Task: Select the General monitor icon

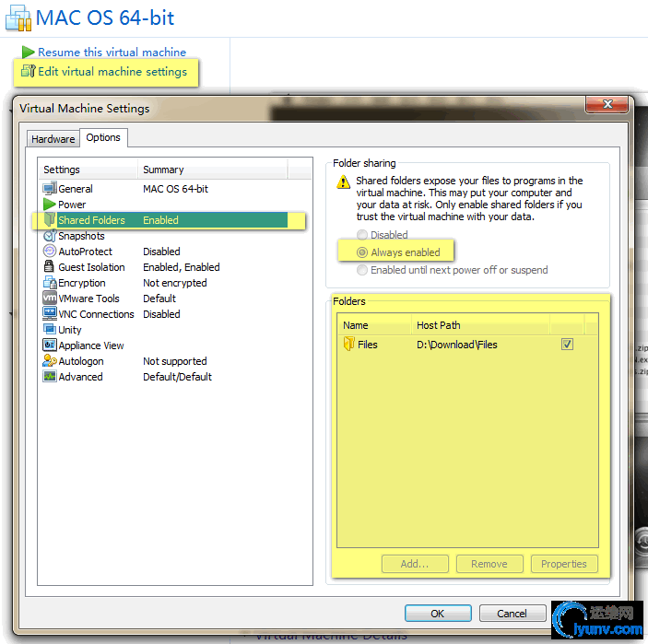Action: click(x=50, y=189)
